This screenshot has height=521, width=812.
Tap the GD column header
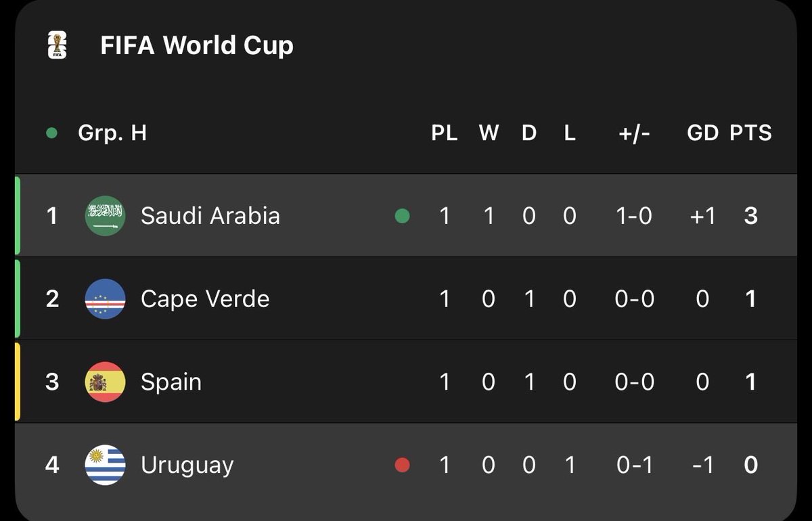coord(702,133)
